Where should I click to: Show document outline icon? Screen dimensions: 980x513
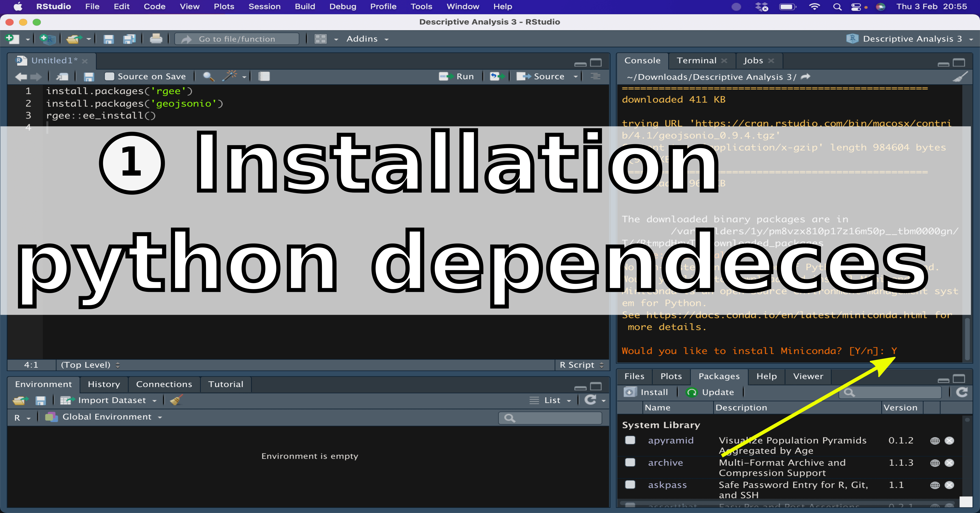[595, 76]
